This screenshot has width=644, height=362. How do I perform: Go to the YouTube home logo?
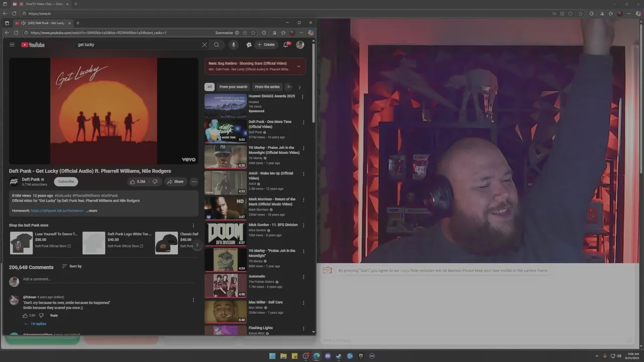[33, 45]
